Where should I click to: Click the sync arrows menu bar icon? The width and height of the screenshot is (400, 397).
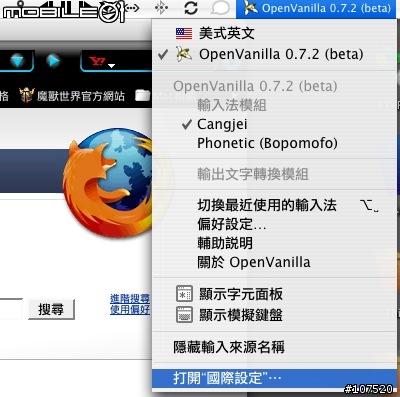click(191, 8)
